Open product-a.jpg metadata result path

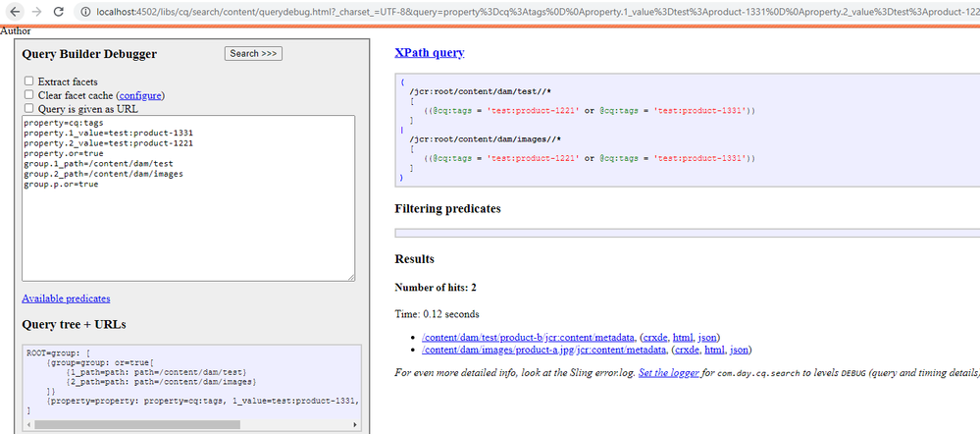point(528,350)
